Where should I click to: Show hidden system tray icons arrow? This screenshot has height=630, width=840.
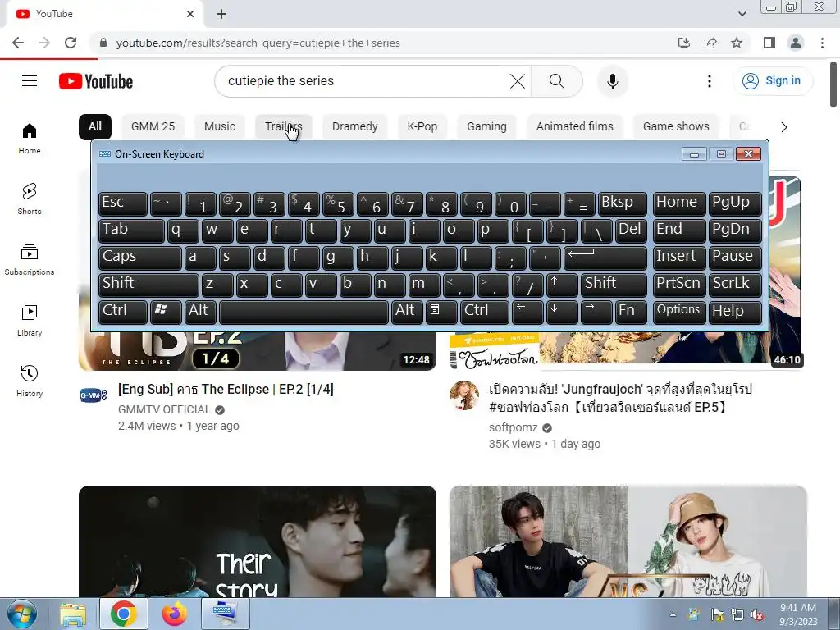point(673,614)
